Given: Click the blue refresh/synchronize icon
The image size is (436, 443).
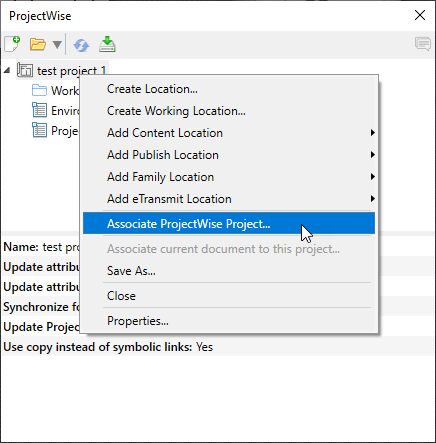Looking at the screenshot, I should [81, 45].
